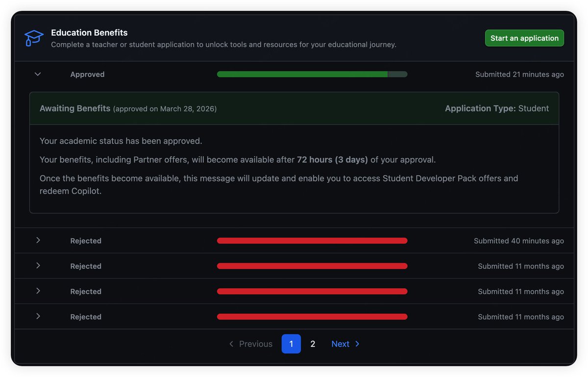Click the Approved status label

[x=87, y=74]
